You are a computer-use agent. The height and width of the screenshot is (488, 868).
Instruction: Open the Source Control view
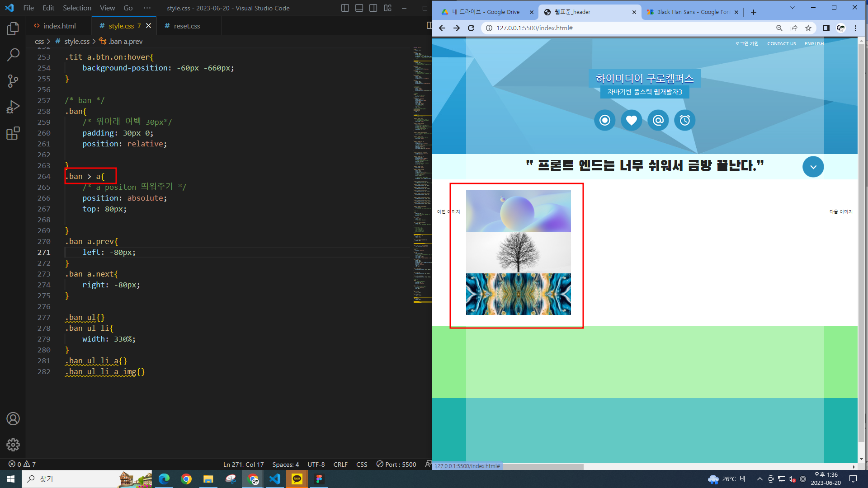tap(13, 81)
